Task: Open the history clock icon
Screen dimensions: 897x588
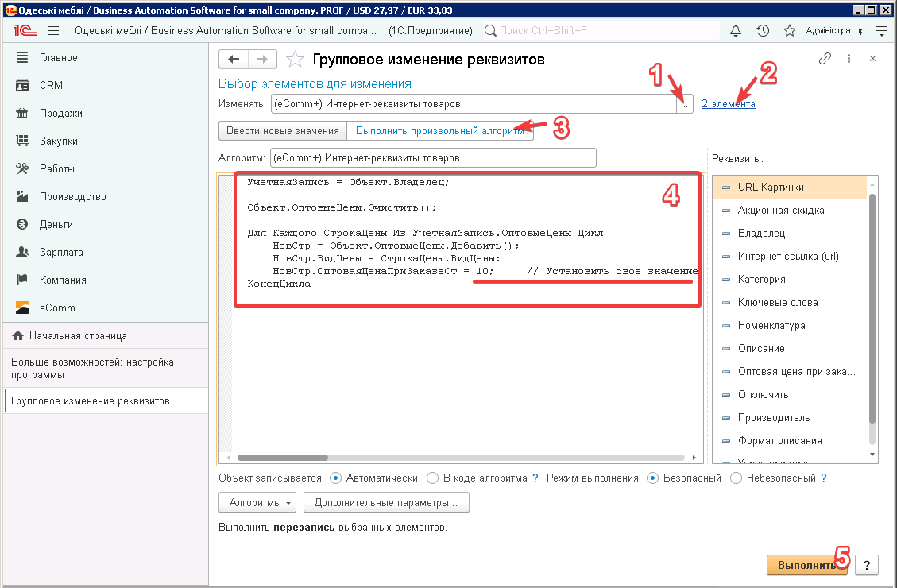Action: pos(763,31)
